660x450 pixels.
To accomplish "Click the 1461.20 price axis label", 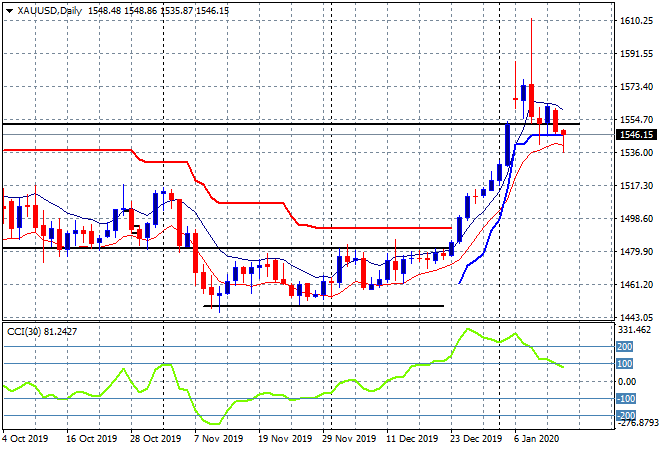I will (636, 285).
